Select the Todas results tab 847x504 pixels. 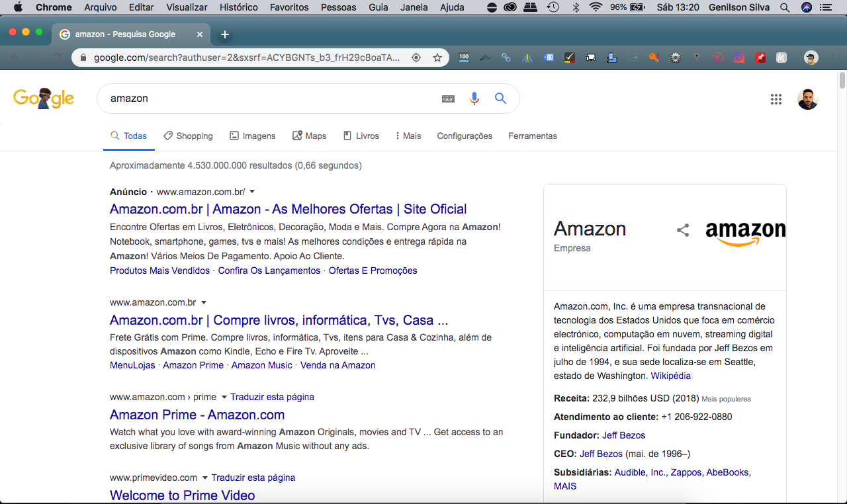point(129,136)
